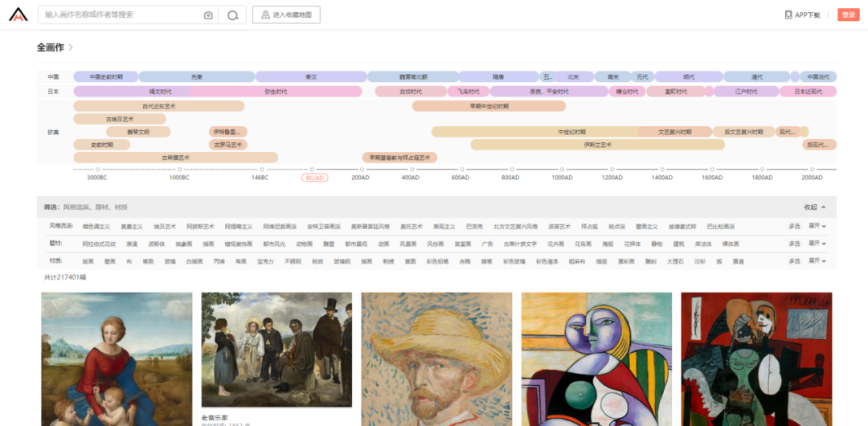This screenshot has width=868, height=426.
Task: Filter by subject 裸体画
Action: (731, 244)
